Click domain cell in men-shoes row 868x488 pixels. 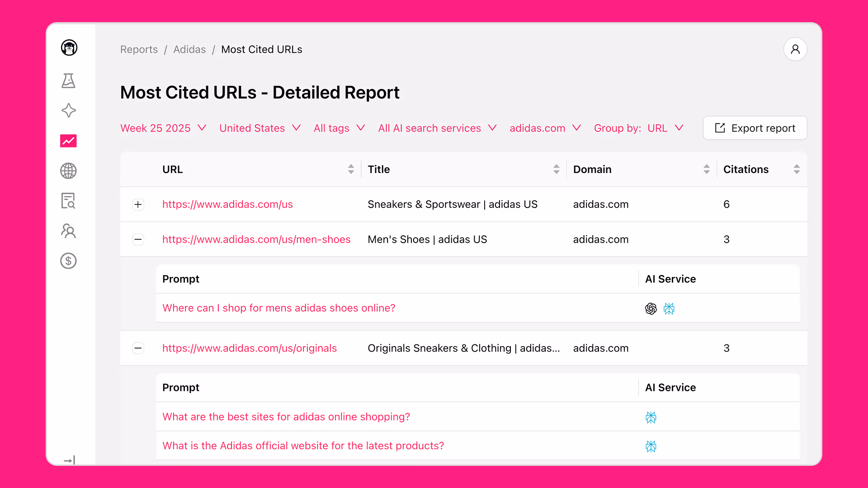601,239
